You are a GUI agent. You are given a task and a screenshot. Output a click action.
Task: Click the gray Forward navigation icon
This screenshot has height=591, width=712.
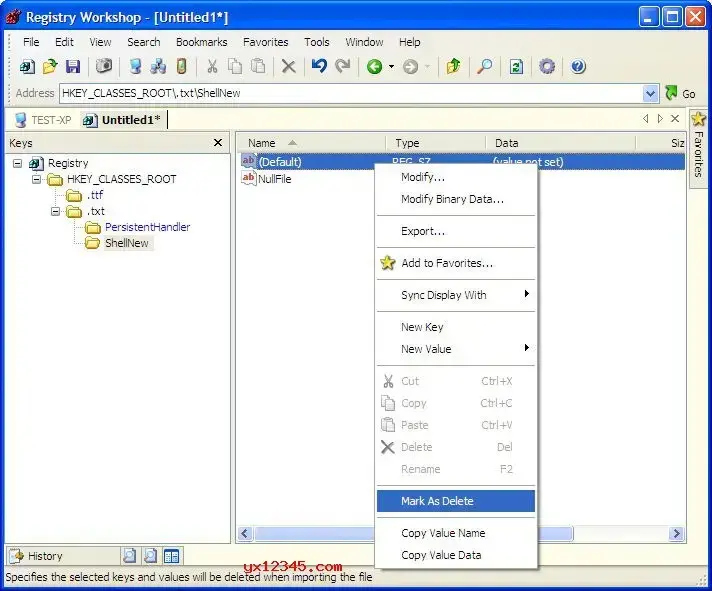(410, 67)
